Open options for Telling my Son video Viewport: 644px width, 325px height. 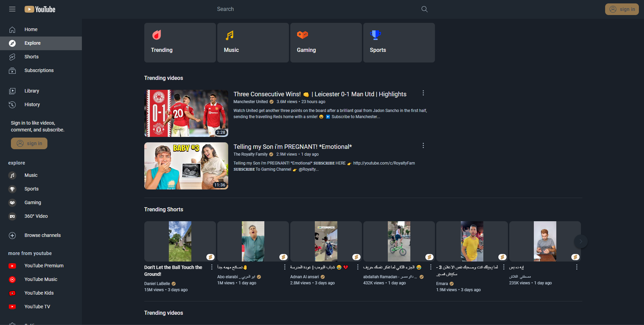coord(423,146)
